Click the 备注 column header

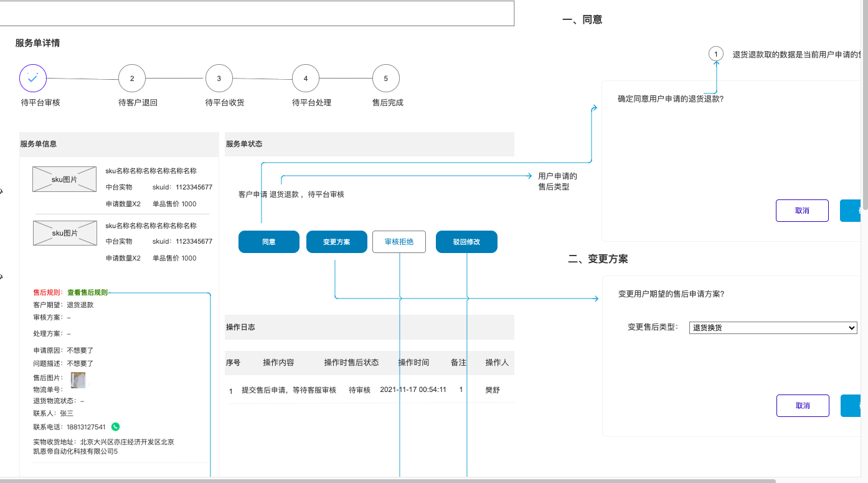(458, 363)
